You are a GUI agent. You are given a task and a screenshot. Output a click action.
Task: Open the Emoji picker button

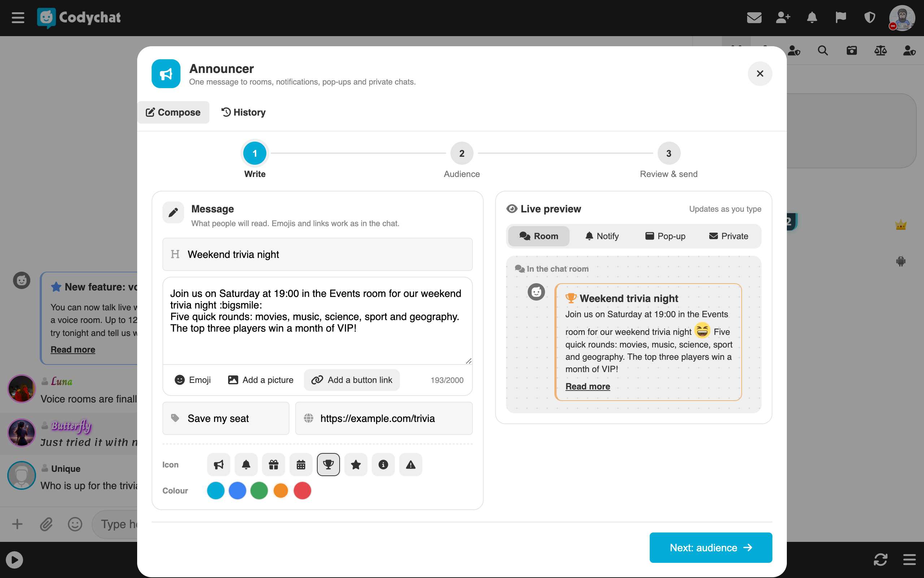(192, 380)
